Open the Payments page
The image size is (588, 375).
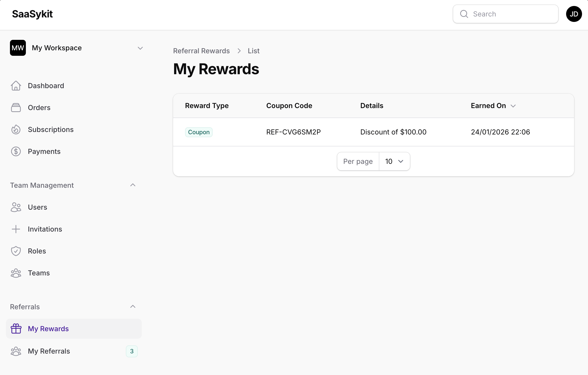[44, 151]
